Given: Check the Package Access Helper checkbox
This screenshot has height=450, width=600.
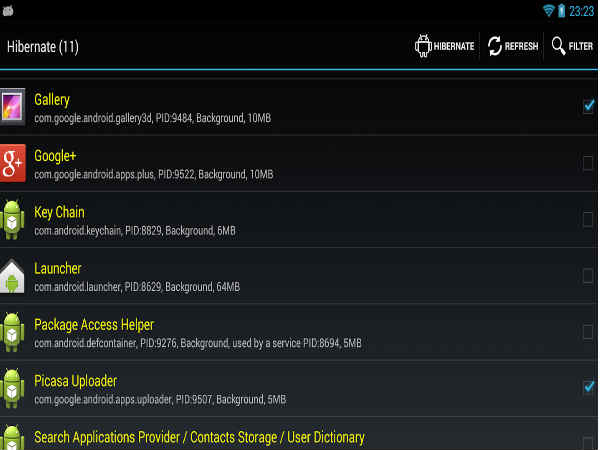Looking at the screenshot, I should pos(588,332).
